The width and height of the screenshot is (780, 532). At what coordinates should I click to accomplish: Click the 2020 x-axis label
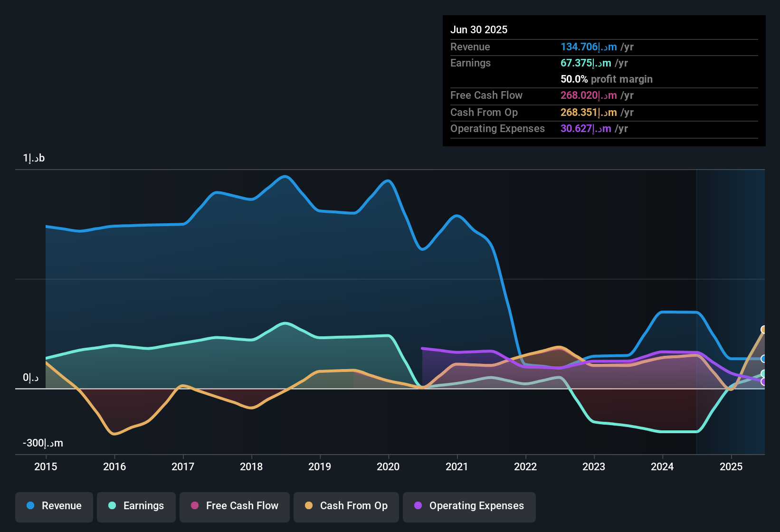[388, 467]
